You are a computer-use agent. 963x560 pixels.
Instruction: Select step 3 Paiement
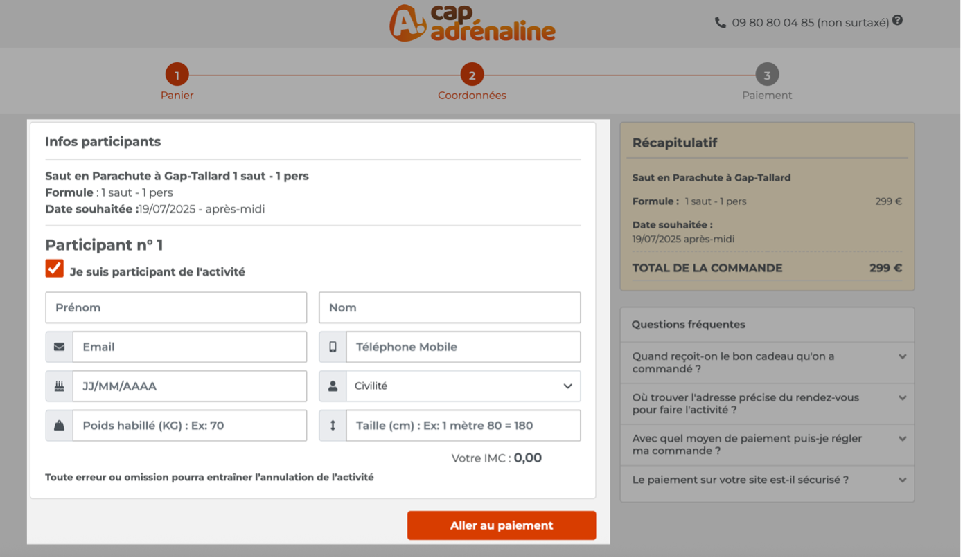[767, 82]
